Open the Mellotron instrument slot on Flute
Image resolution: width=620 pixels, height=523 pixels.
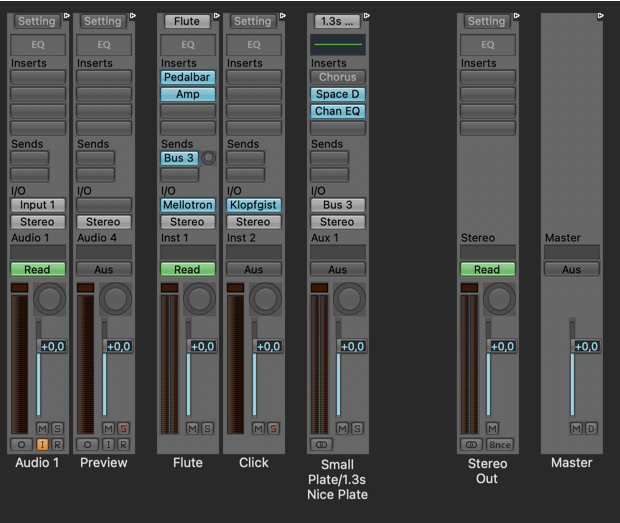click(x=187, y=205)
